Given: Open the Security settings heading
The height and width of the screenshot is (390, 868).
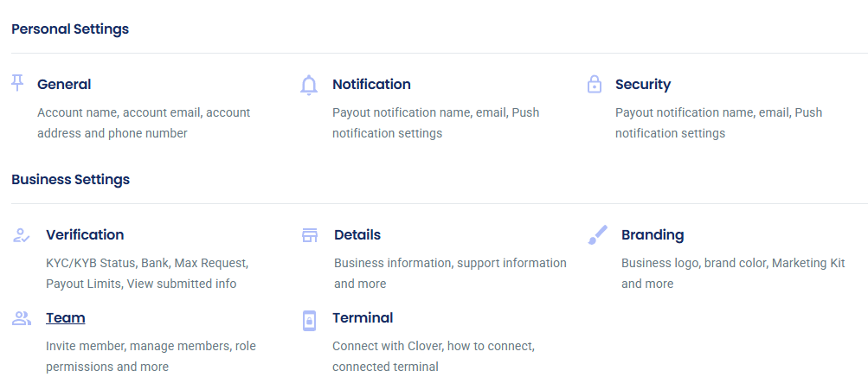Looking at the screenshot, I should [643, 85].
